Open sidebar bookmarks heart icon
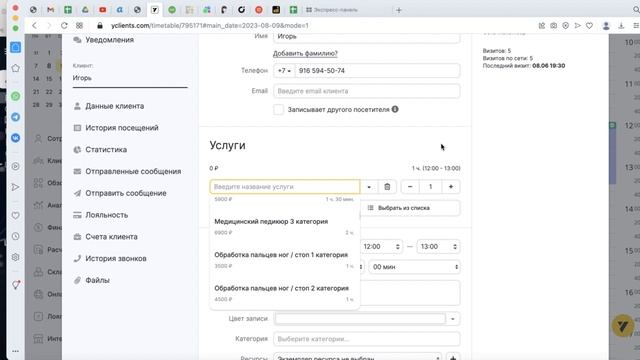 pyautogui.click(x=16, y=215)
